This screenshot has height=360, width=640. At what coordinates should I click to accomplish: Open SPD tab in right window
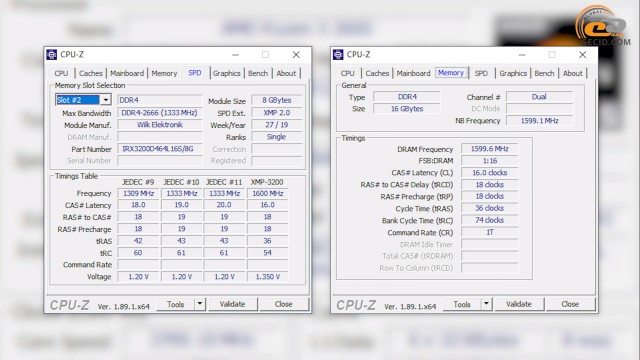[481, 73]
